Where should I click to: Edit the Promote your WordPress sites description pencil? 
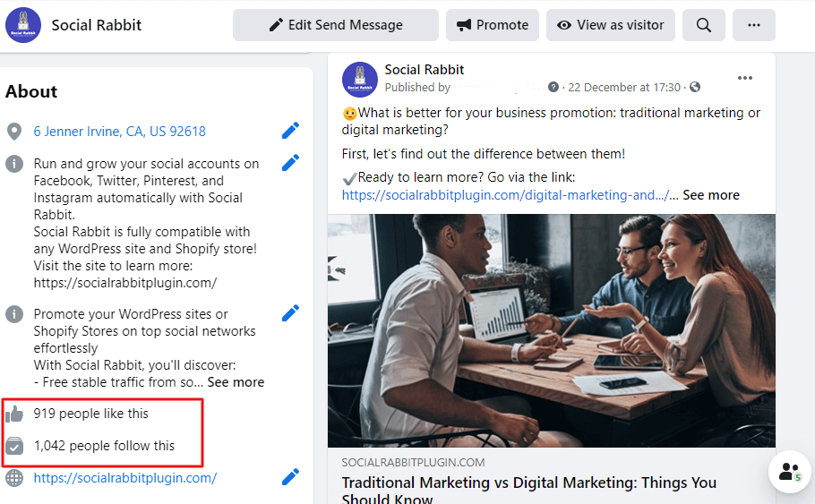pyautogui.click(x=290, y=312)
